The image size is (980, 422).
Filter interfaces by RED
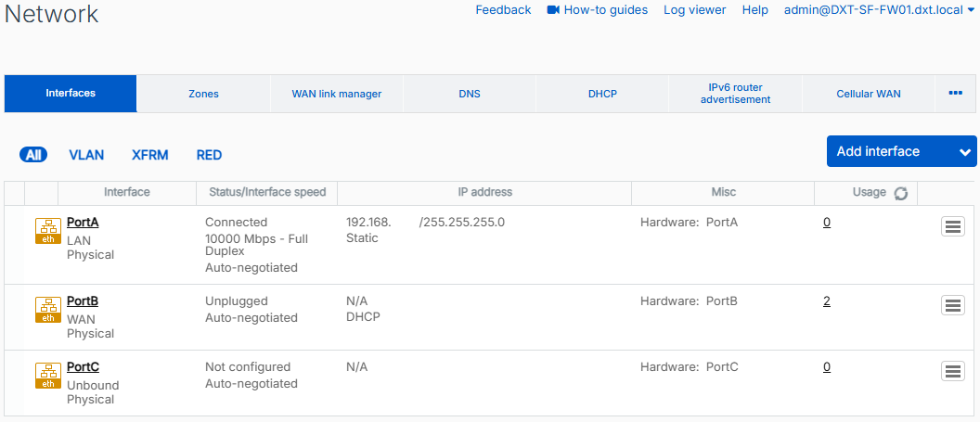pyautogui.click(x=209, y=155)
